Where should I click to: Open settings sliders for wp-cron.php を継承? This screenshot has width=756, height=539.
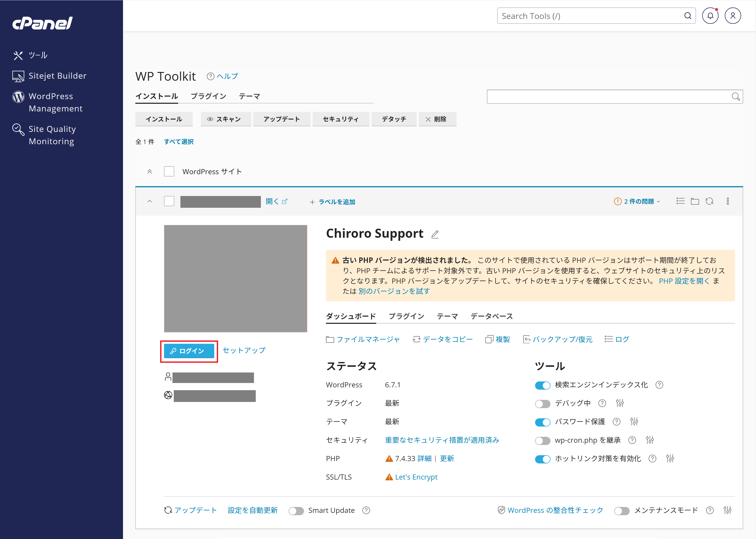pos(650,440)
